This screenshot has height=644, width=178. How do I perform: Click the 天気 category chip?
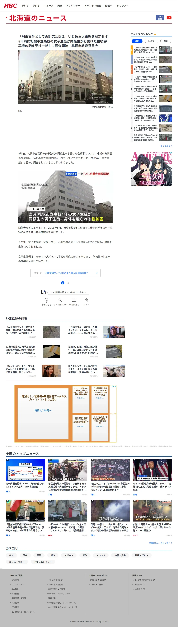point(85,555)
